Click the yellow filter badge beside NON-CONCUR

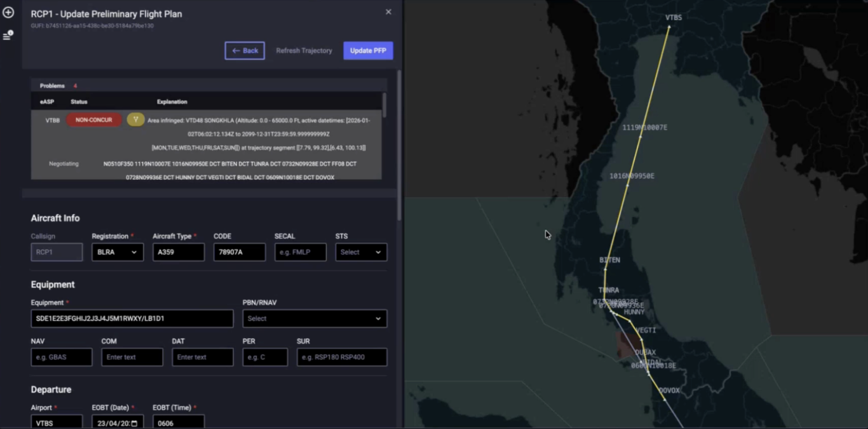136,120
